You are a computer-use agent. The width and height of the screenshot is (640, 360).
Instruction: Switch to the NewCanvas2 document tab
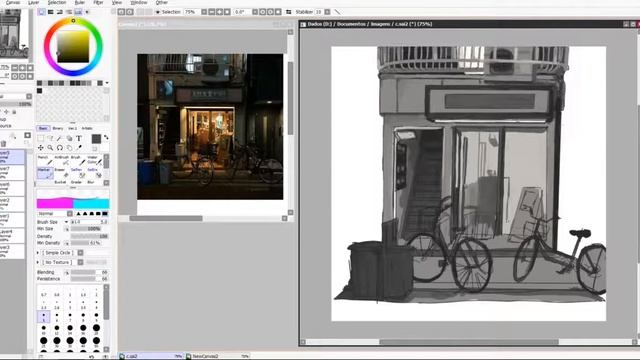pyautogui.click(x=218, y=356)
